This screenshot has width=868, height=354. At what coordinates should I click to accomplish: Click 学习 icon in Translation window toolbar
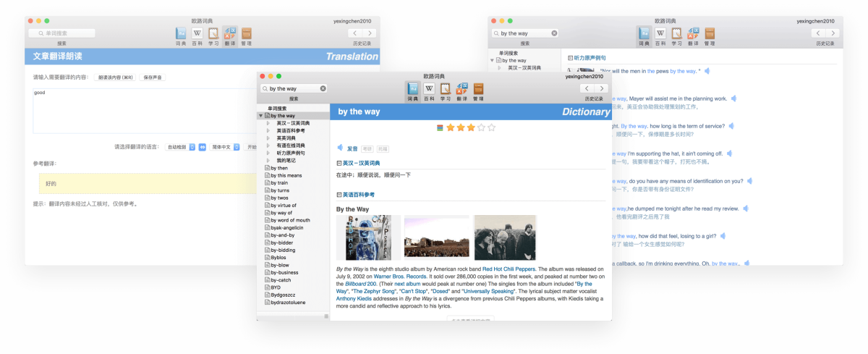pyautogui.click(x=213, y=33)
